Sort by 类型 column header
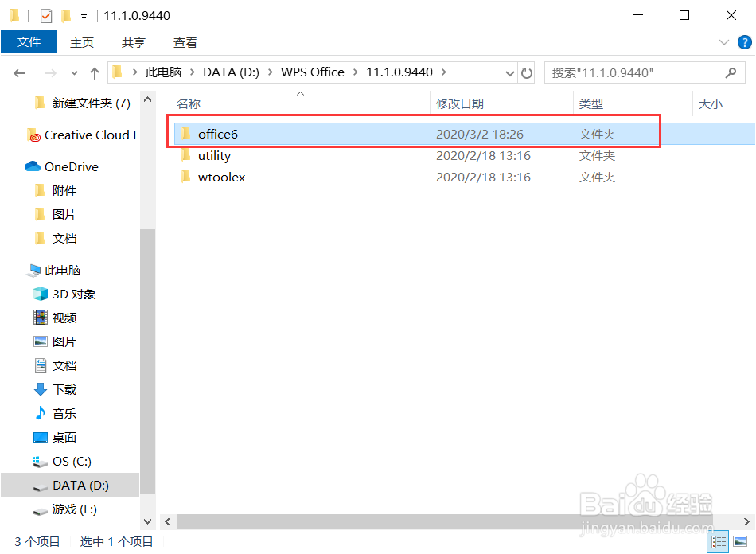The image size is (756, 554). (x=591, y=103)
